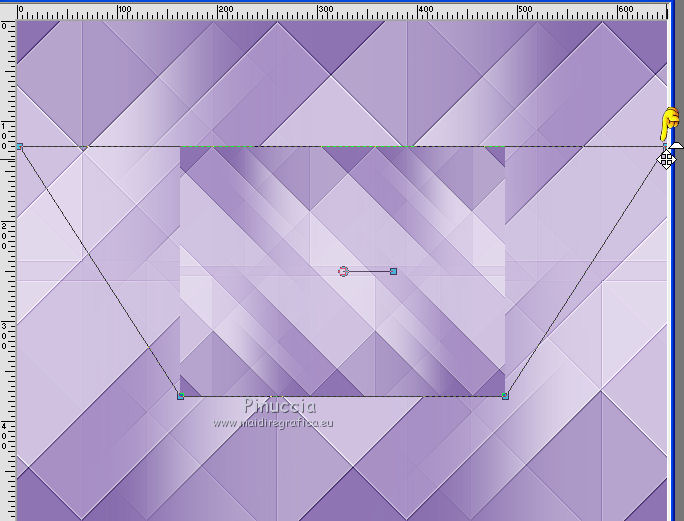The image size is (684, 521).
Task: Click the 300 mark on the horizontal ruler
Action: [325, 9]
